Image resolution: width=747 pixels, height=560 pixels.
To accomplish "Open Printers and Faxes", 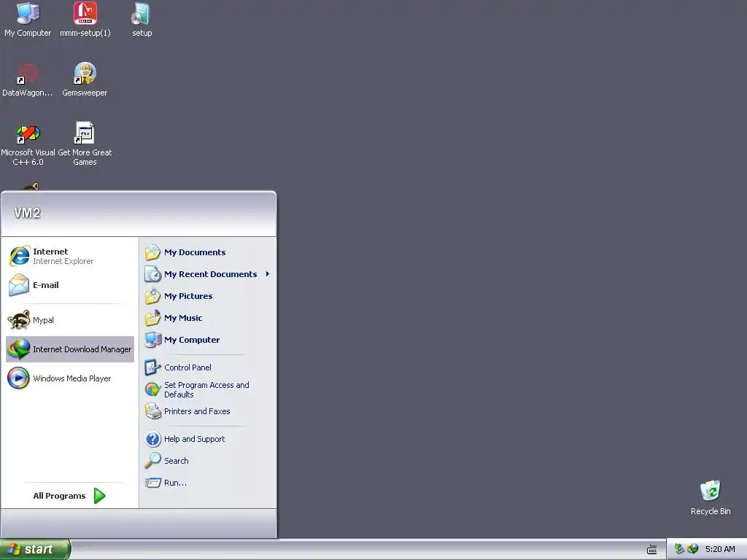I will tap(208, 411).
